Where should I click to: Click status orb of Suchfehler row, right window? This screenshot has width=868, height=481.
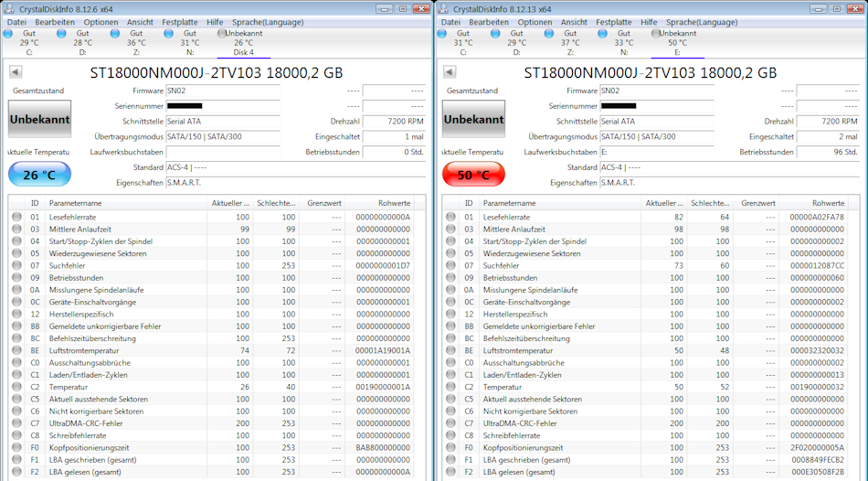click(x=450, y=265)
